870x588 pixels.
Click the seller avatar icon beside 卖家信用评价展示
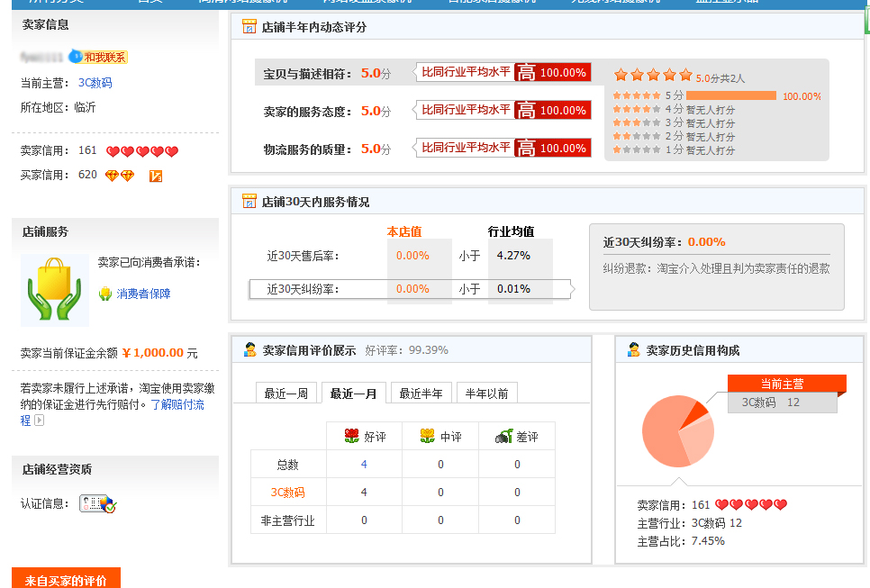point(250,349)
